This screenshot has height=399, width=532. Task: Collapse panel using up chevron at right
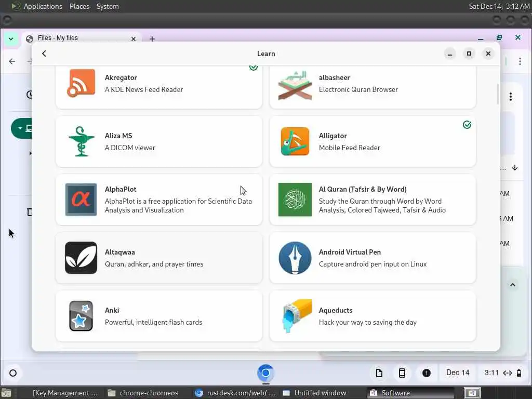(x=513, y=285)
